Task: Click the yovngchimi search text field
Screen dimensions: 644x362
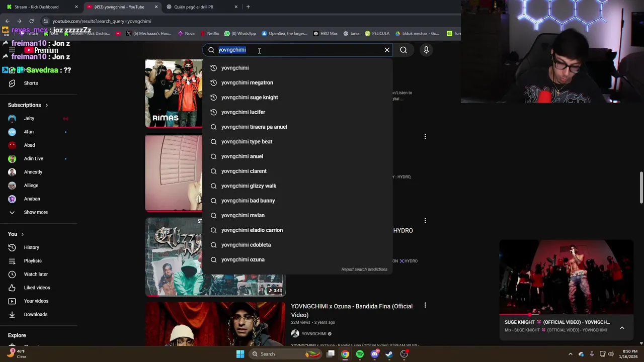Action: [x=298, y=50]
